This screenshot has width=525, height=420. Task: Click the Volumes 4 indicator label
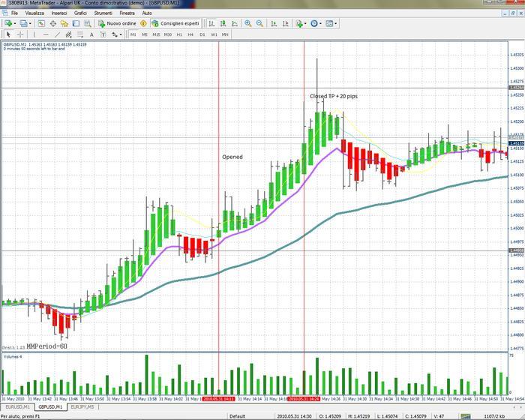coord(13,357)
